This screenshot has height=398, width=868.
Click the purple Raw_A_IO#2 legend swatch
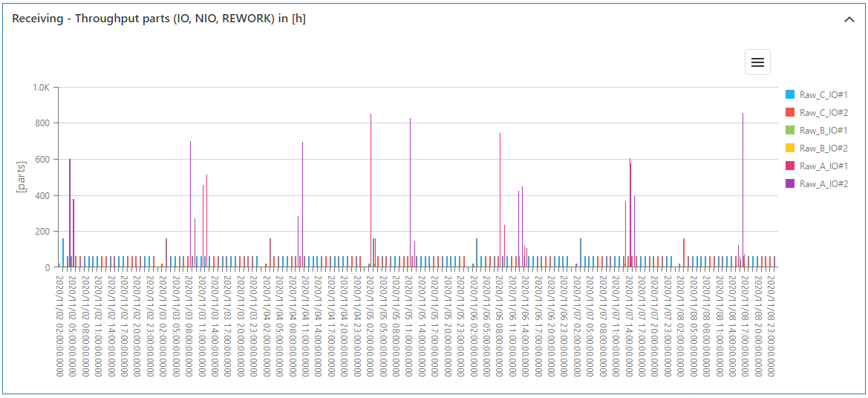[x=790, y=184]
